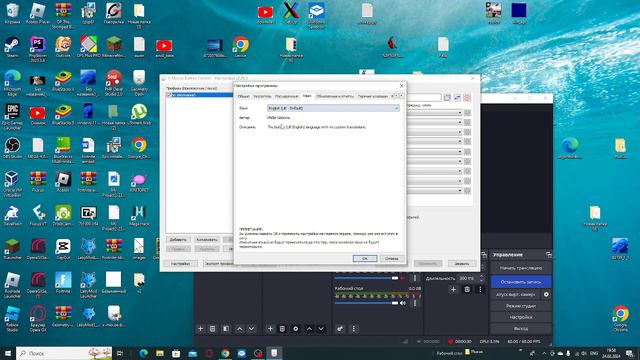Pop out the Управление dock in OBS
640x360 pixels.
click(x=548, y=255)
